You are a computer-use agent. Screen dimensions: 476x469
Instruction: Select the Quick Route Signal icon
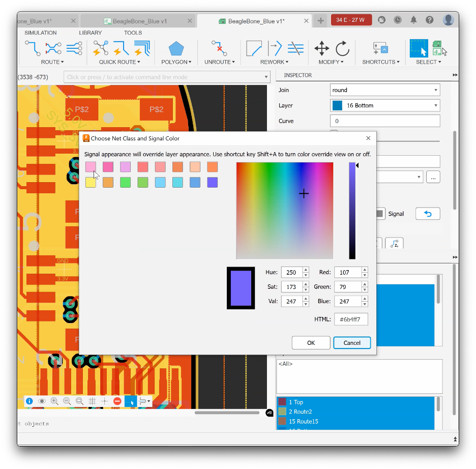coord(122,48)
